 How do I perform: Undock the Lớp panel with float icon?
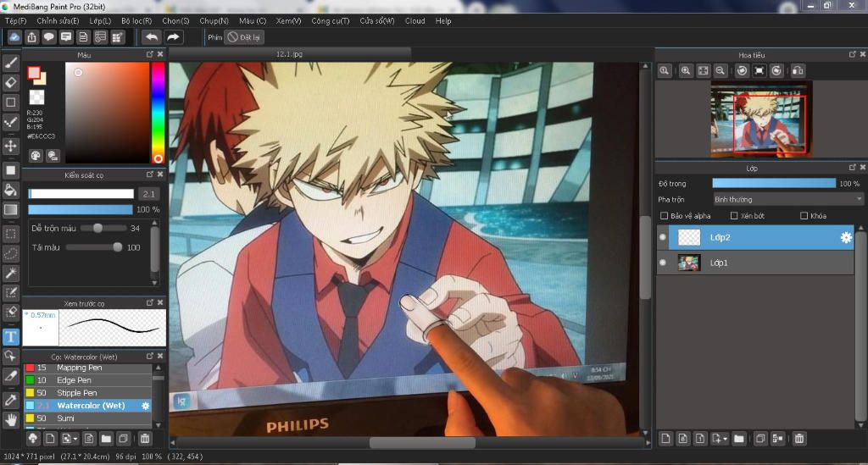point(853,167)
